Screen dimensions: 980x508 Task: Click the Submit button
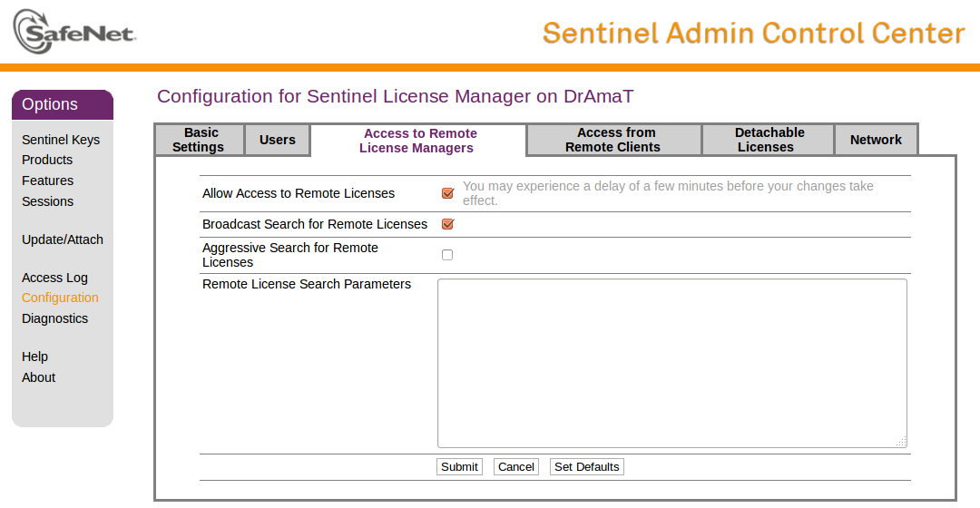pos(459,467)
